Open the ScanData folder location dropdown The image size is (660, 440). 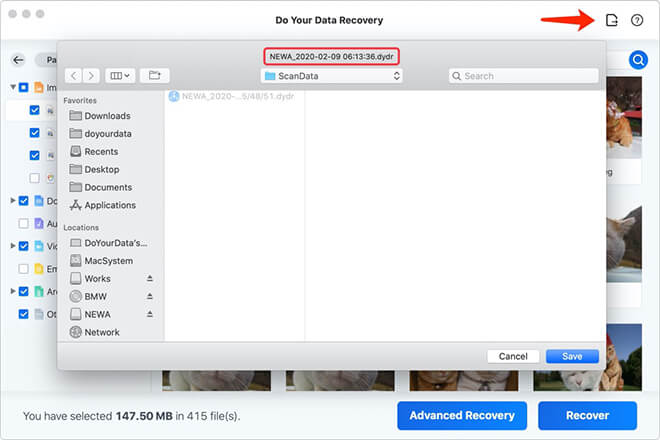pyautogui.click(x=331, y=75)
